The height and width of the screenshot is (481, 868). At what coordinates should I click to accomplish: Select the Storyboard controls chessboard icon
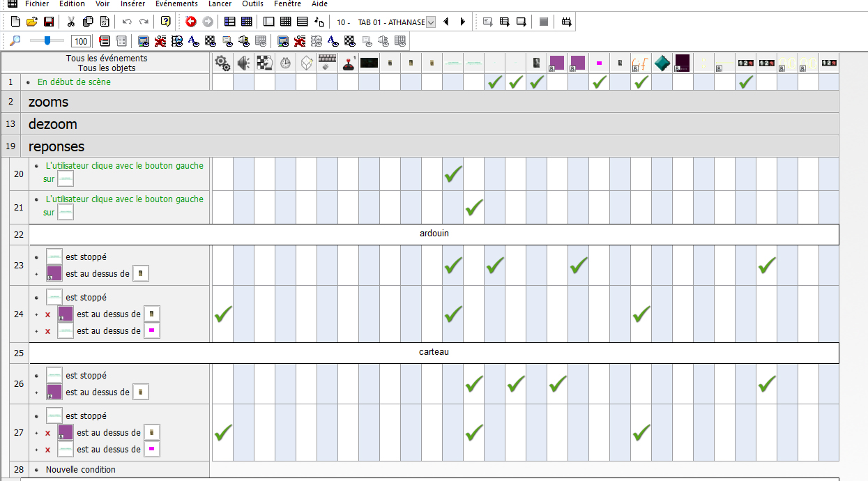click(264, 63)
